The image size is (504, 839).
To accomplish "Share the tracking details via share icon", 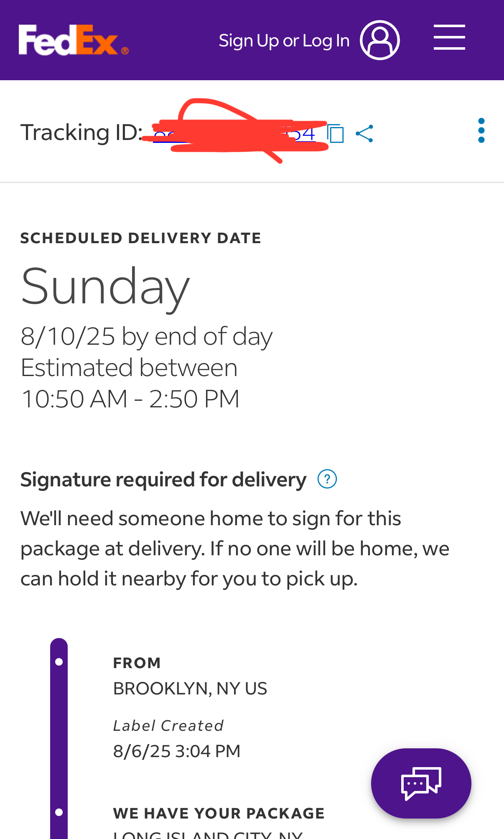I will 364,134.
